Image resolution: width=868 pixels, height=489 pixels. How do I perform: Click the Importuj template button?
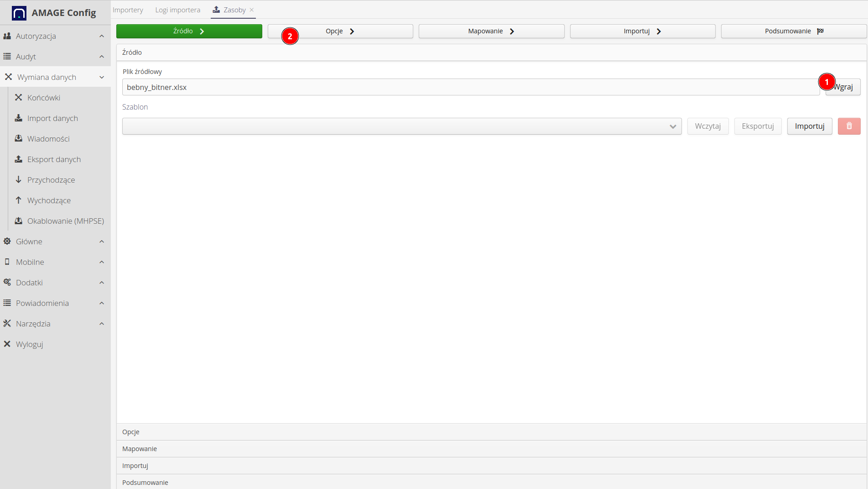point(809,126)
